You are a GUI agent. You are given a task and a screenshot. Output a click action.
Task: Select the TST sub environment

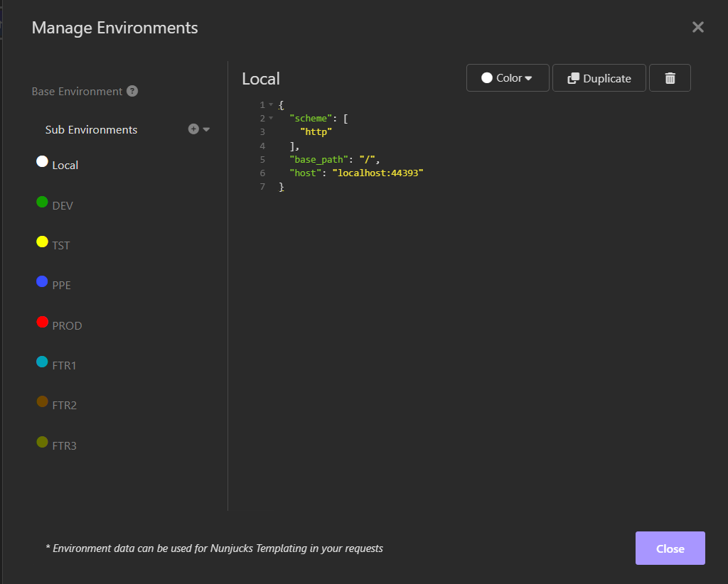[60, 244]
